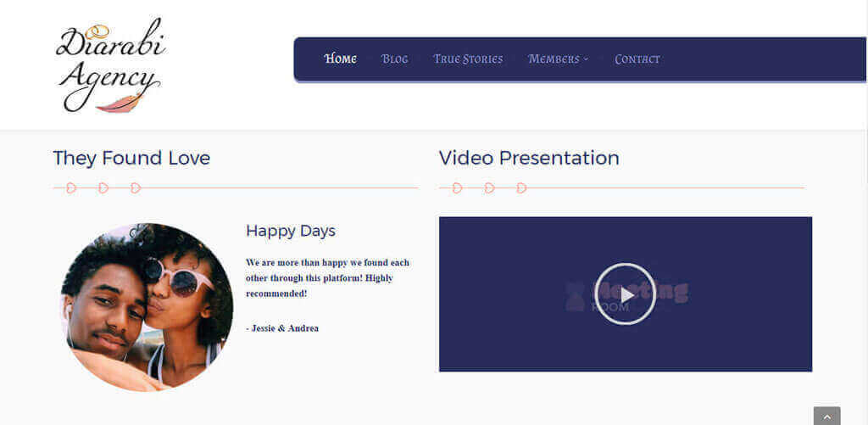Click the Jessie & Andrea signature text

point(282,328)
